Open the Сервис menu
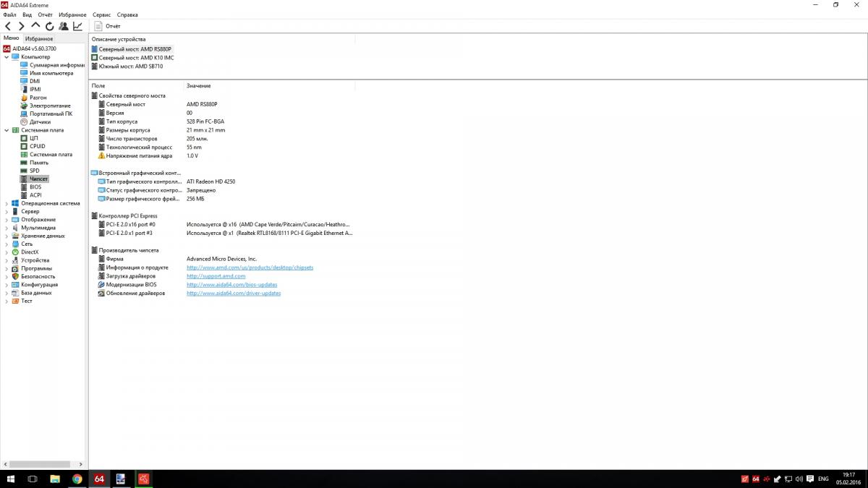The width and height of the screenshot is (868, 488). 102,14
